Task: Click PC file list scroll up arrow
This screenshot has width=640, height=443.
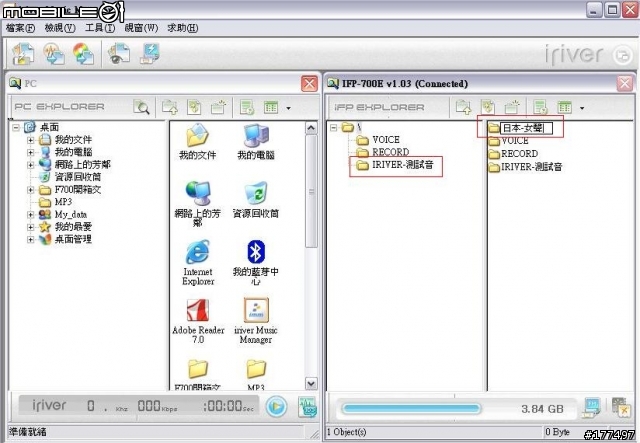Action: (x=311, y=128)
